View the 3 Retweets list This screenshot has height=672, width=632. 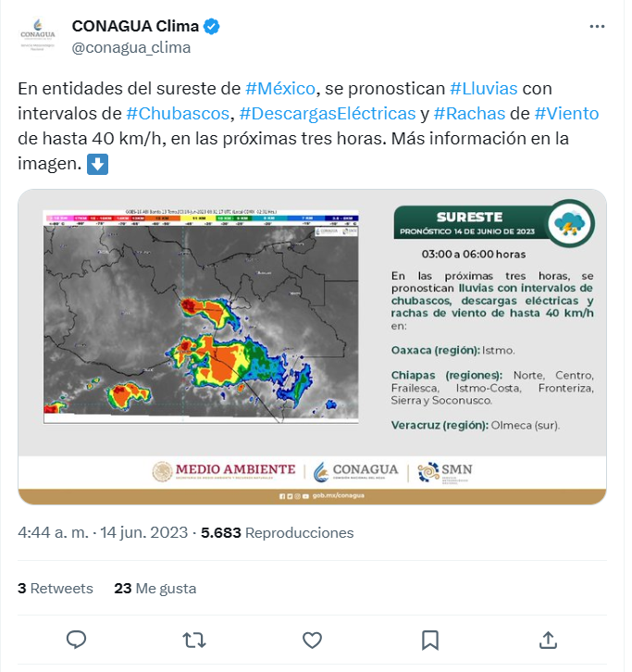point(56,589)
